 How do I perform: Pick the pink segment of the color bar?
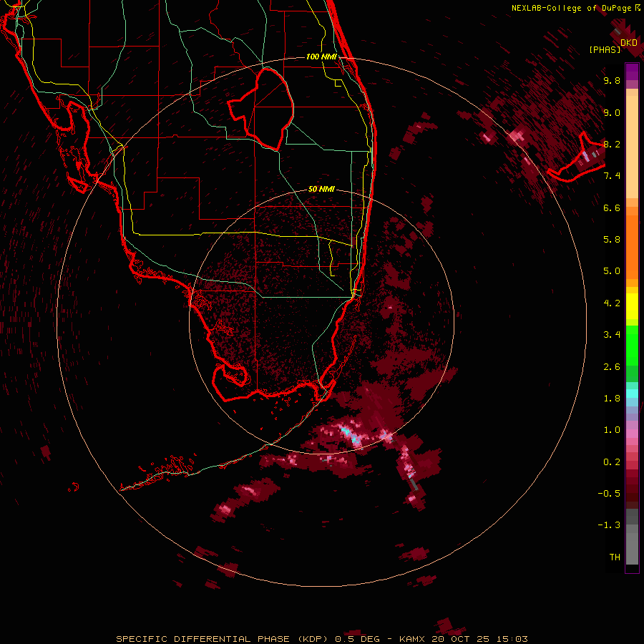pos(632,434)
